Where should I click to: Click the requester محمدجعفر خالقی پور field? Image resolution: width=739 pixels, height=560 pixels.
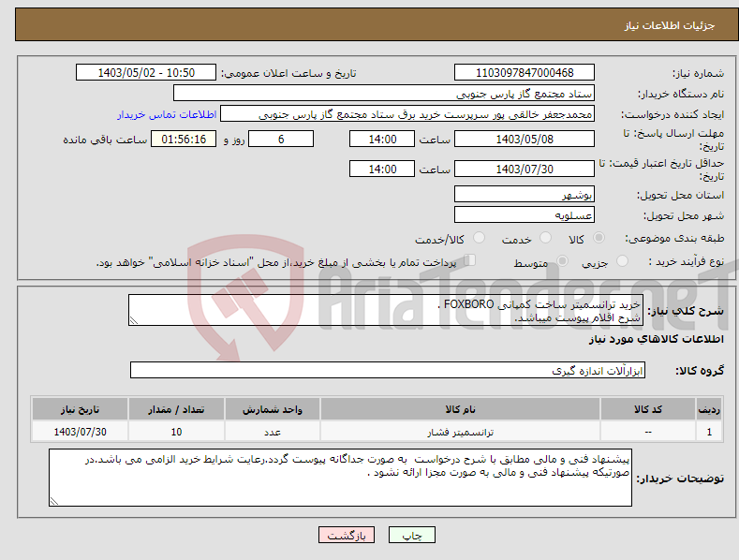click(x=407, y=114)
